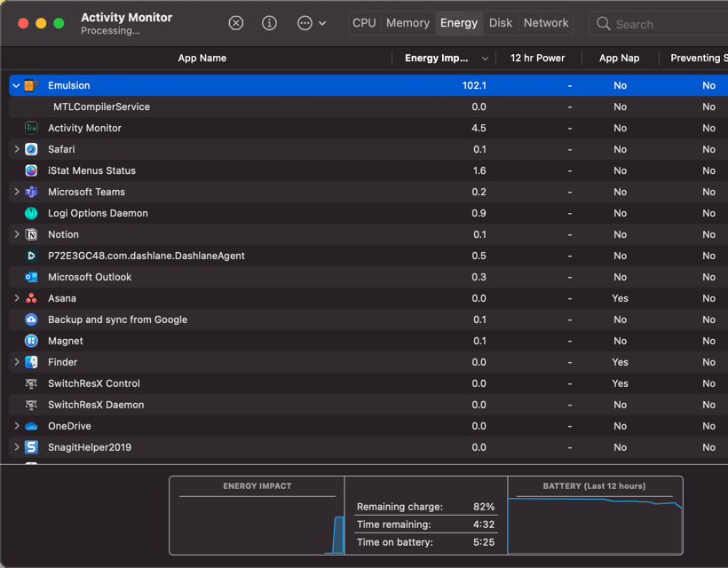
Task: Expand the Finder process group
Action: point(17,362)
